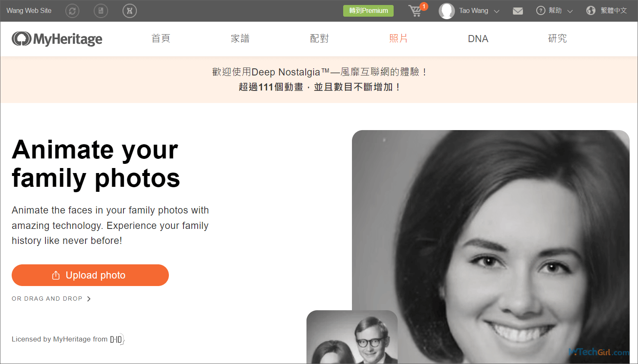Click the Tao Wang profile avatar

(447, 11)
